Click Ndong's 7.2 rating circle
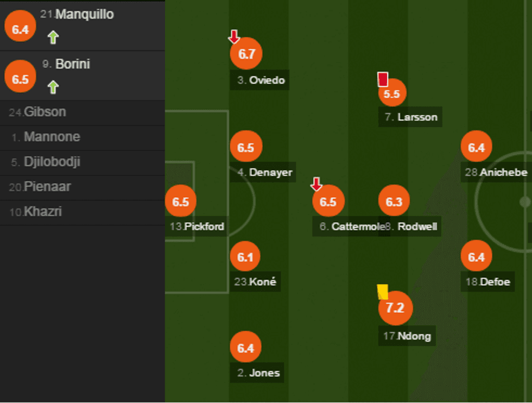This screenshot has width=532, height=403. point(395,308)
